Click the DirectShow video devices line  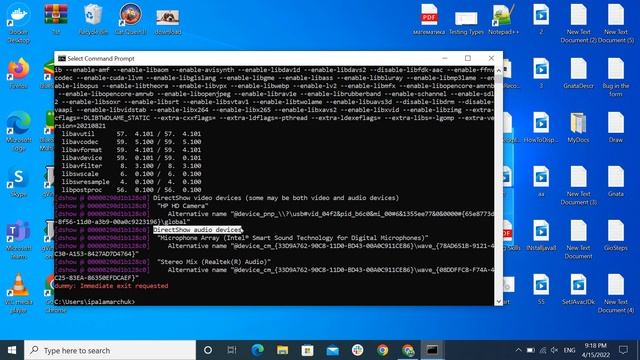(x=276, y=198)
